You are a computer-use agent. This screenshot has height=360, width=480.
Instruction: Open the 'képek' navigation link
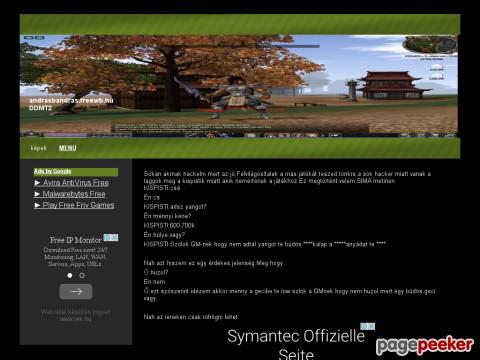(x=38, y=148)
